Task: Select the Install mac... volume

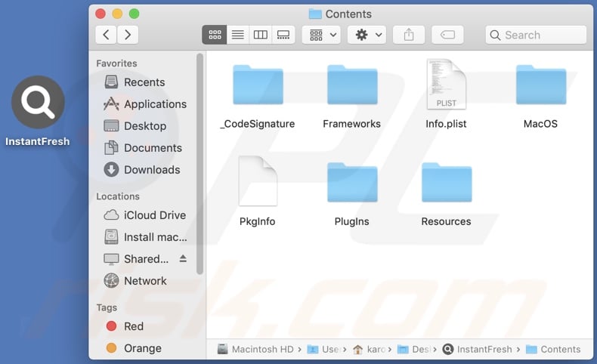Action: pos(145,237)
